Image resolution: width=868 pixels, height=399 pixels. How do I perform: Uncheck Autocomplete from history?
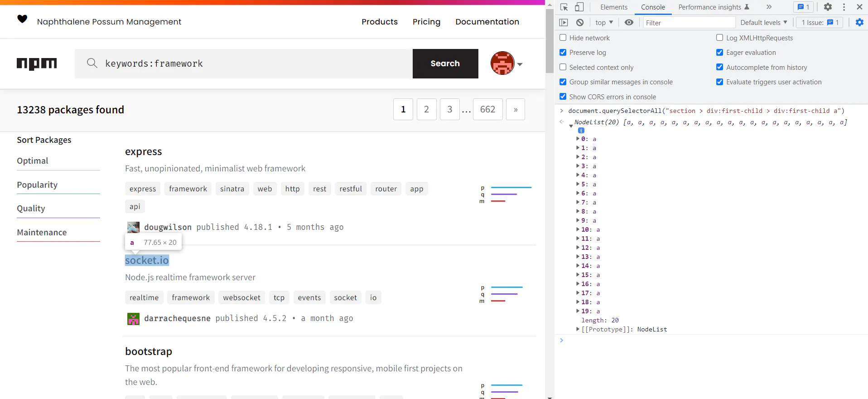pyautogui.click(x=719, y=67)
